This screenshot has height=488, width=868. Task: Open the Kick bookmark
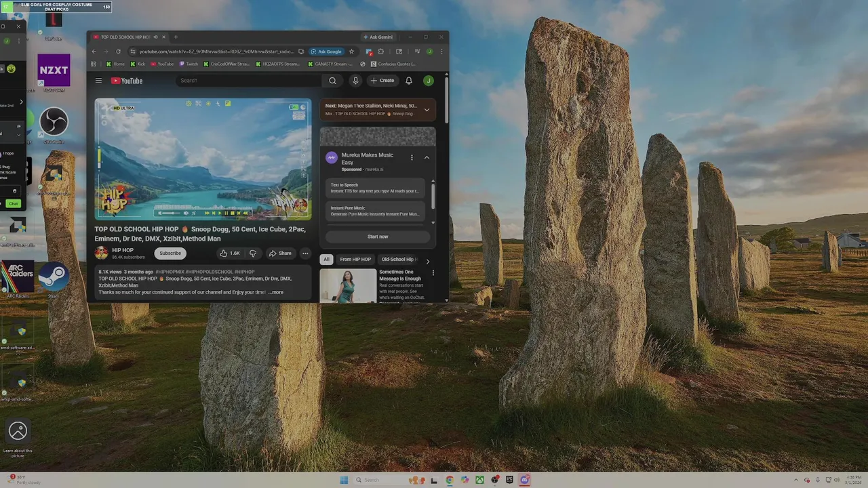(138, 64)
